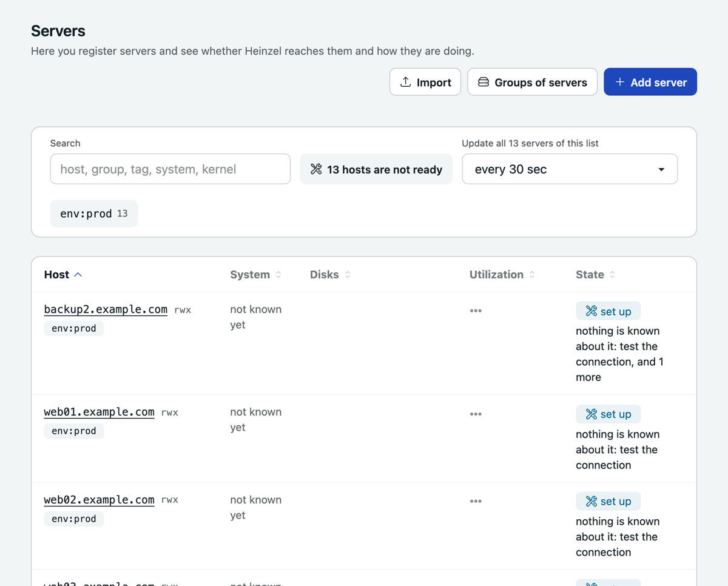This screenshot has height=586, width=728.
Task: Open three-dots menu for web01.example.com
Action: point(476,414)
